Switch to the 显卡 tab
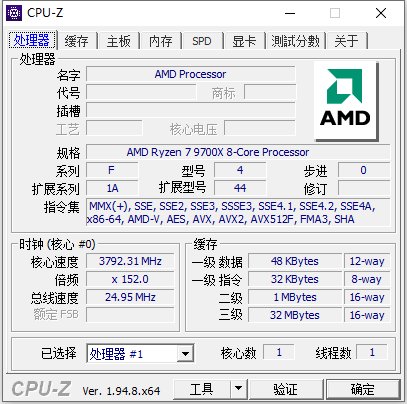The height and width of the screenshot is (404, 407). click(244, 41)
